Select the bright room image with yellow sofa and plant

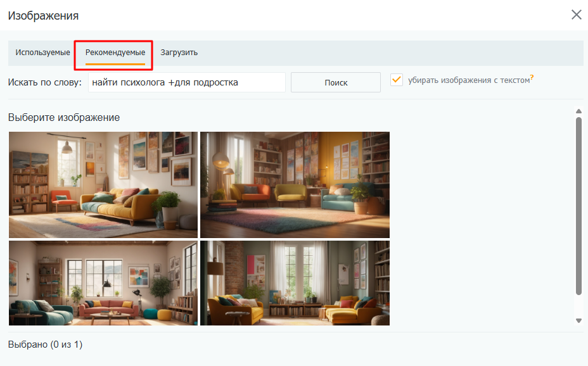pos(103,185)
